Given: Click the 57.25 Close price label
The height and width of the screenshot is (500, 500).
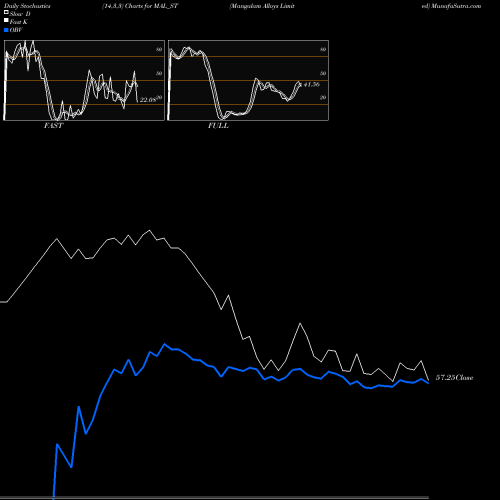Looking at the screenshot, I should (454, 378).
